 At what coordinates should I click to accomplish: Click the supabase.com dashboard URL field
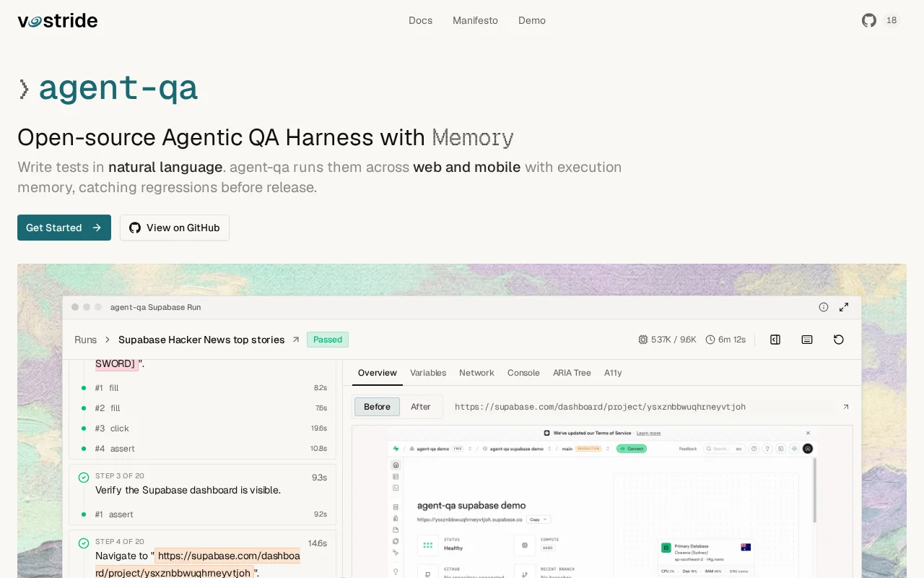point(642,407)
